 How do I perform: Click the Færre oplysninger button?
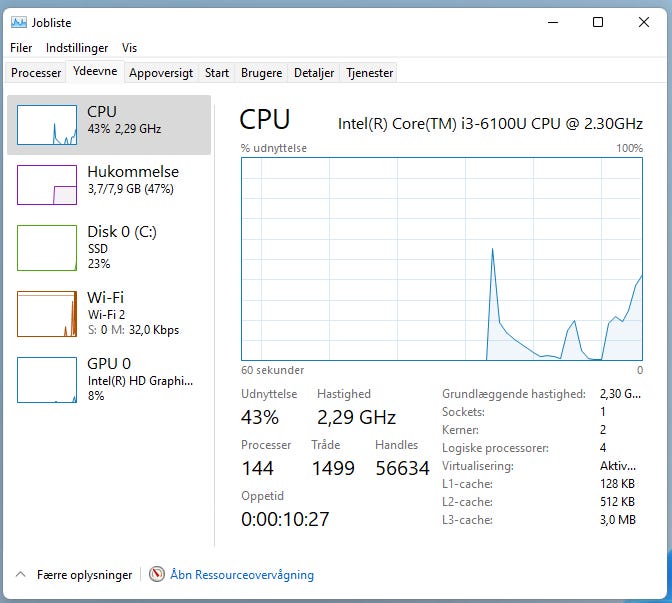(x=74, y=575)
